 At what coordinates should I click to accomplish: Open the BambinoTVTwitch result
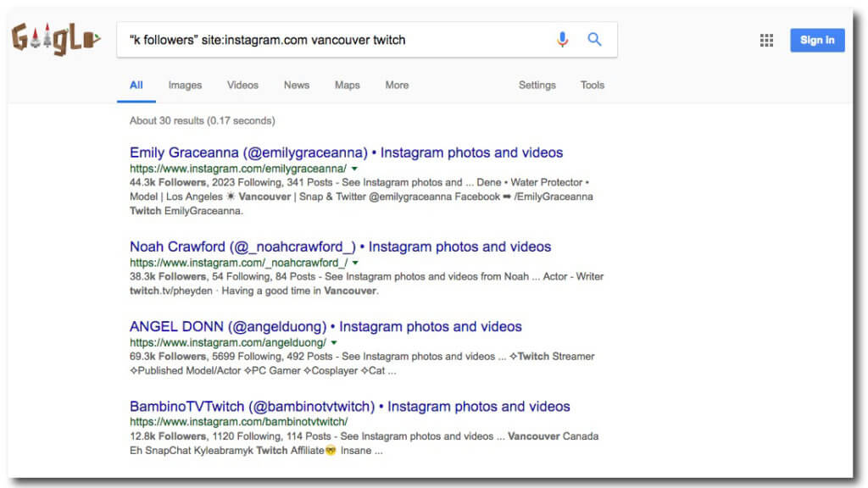point(349,406)
